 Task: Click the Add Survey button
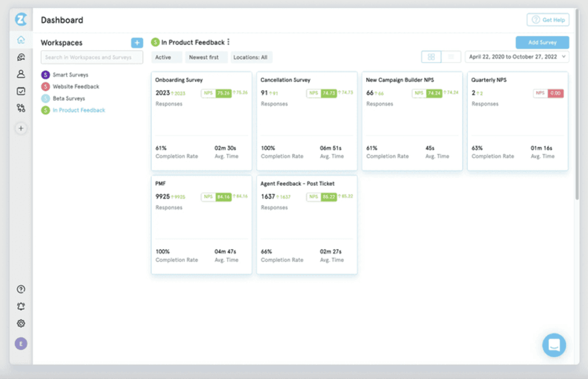(x=542, y=42)
